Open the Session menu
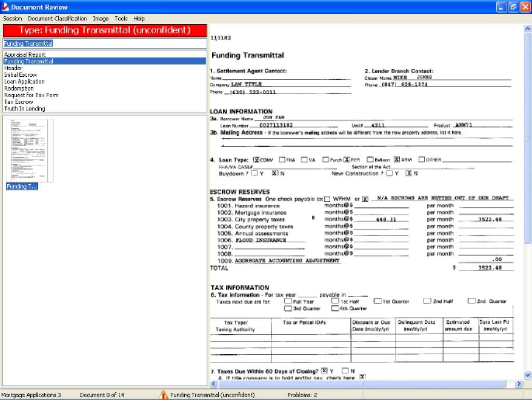Viewport: 532px width, 400px height. coord(12,18)
